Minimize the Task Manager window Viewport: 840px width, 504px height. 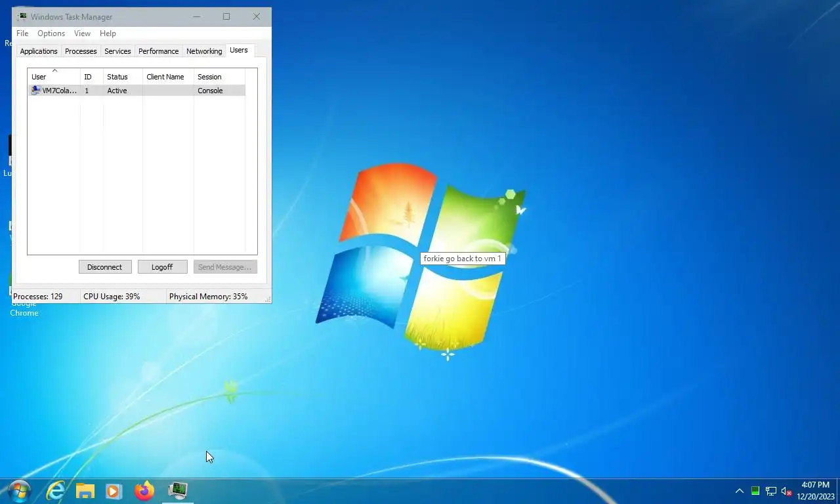(x=196, y=16)
